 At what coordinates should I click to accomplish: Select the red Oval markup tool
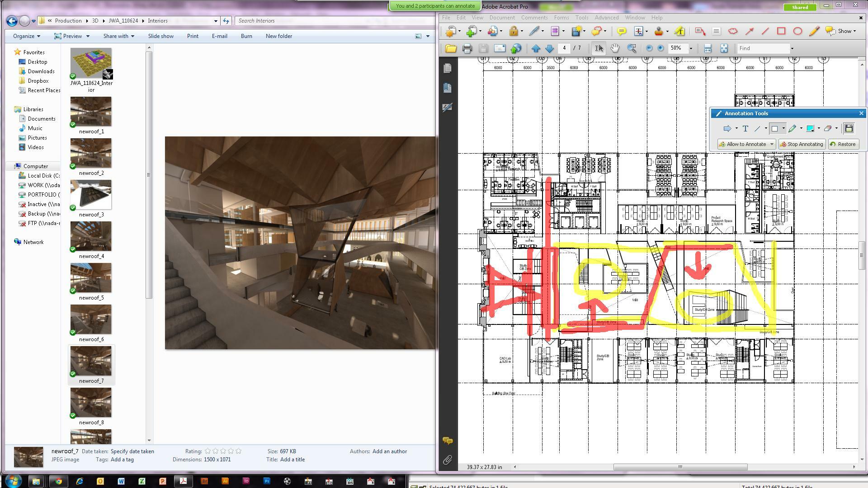coord(797,31)
